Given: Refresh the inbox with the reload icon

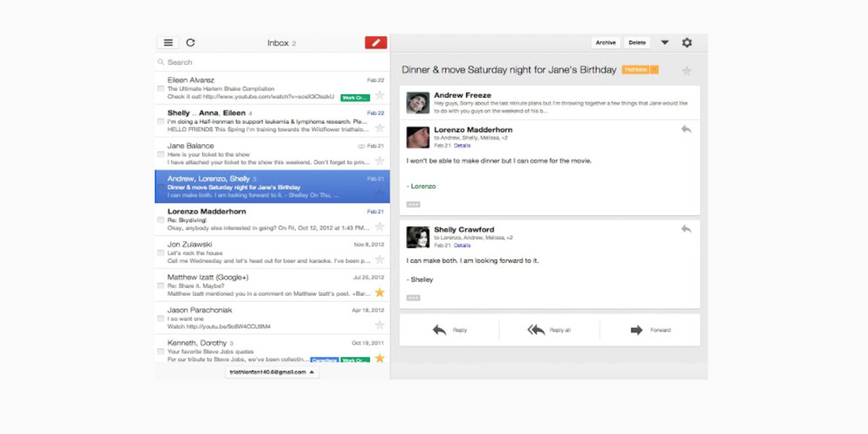Looking at the screenshot, I should (x=190, y=43).
